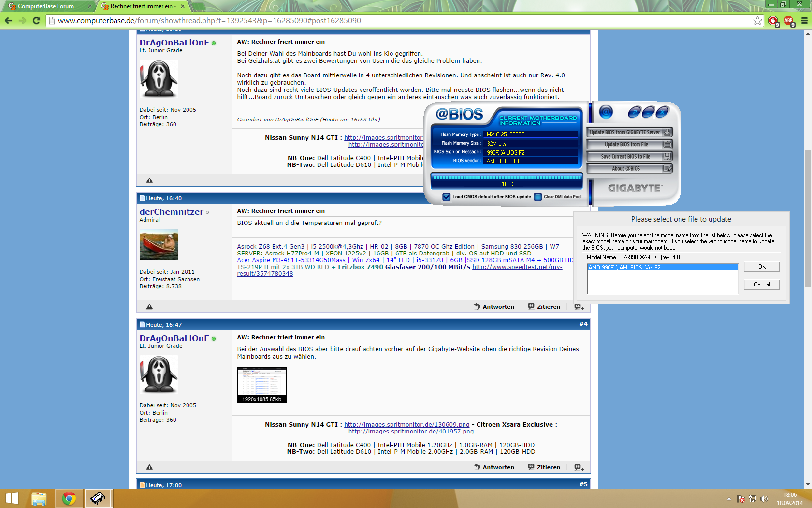Click Antworten under derChemnitzer's post
812x508 pixels.
494,307
